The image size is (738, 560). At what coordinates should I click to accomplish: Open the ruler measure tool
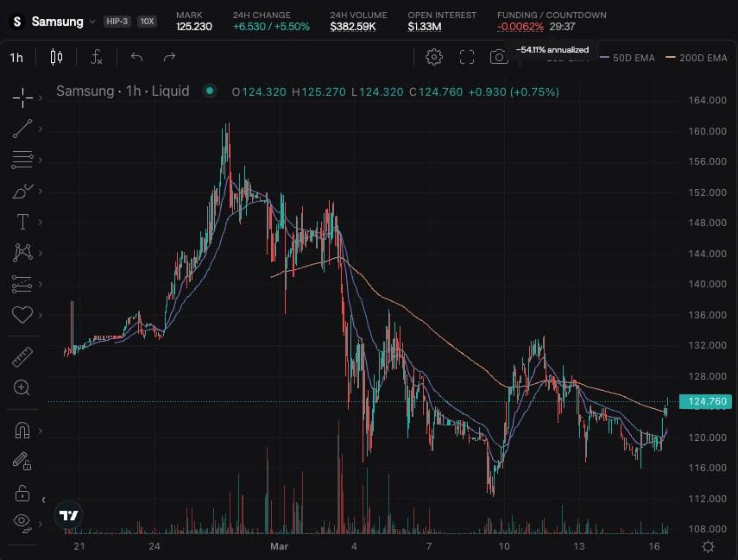(22, 356)
